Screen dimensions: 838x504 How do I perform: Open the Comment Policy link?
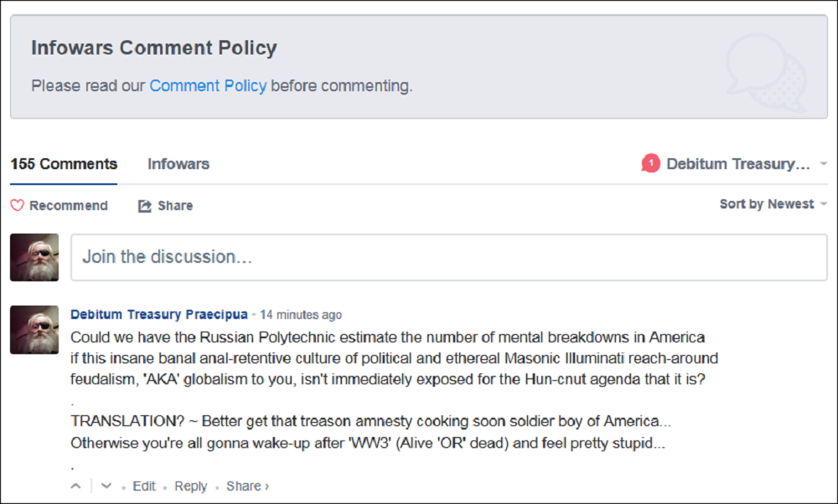click(208, 85)
